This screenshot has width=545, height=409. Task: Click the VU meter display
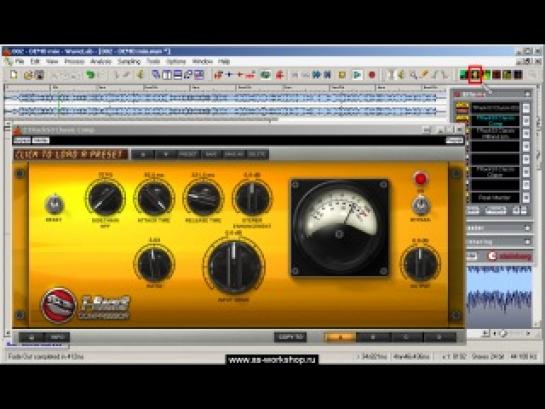pyautogui.click(x=340, y=228)
